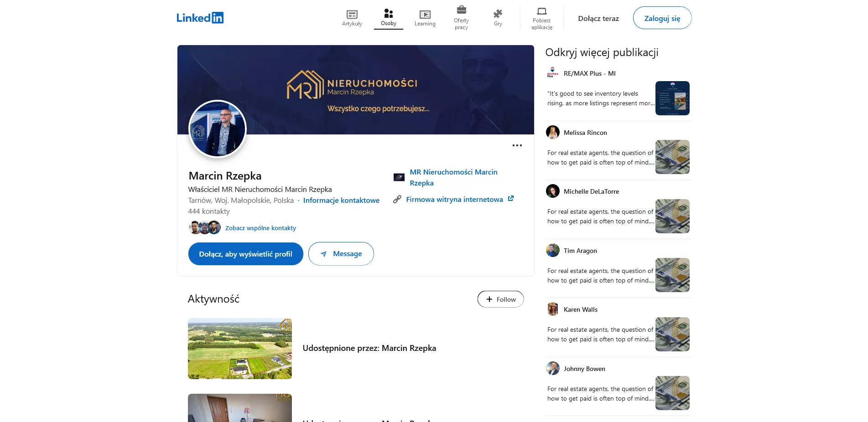Click Dołącz, aby wyświetlić profil button
Screen dimensions: 868x422
pyautogui.click(x=246, y=254)
